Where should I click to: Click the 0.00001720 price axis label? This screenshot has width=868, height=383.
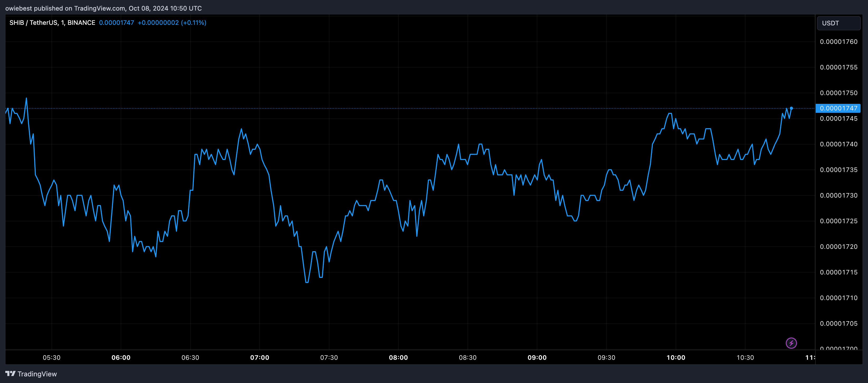point(839,247)
